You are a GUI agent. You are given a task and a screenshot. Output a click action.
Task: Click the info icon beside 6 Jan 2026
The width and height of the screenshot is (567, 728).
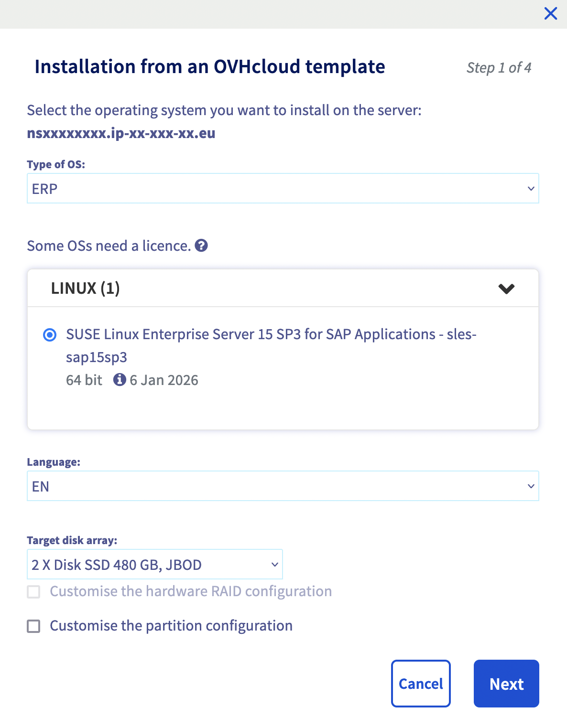click(120, 380)
